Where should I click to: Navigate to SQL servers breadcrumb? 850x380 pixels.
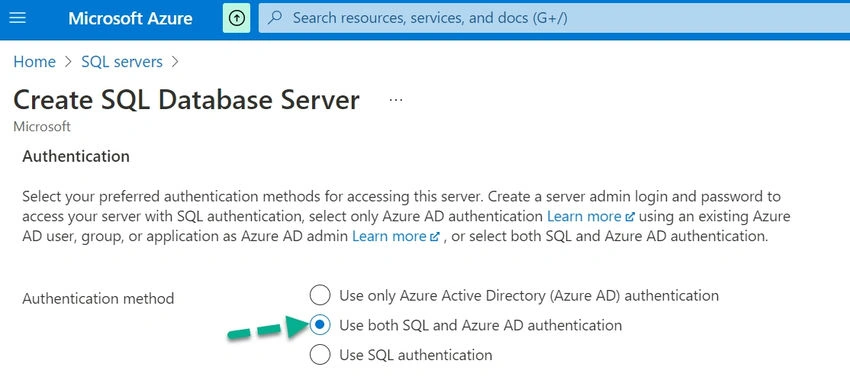tap(122, 62)
